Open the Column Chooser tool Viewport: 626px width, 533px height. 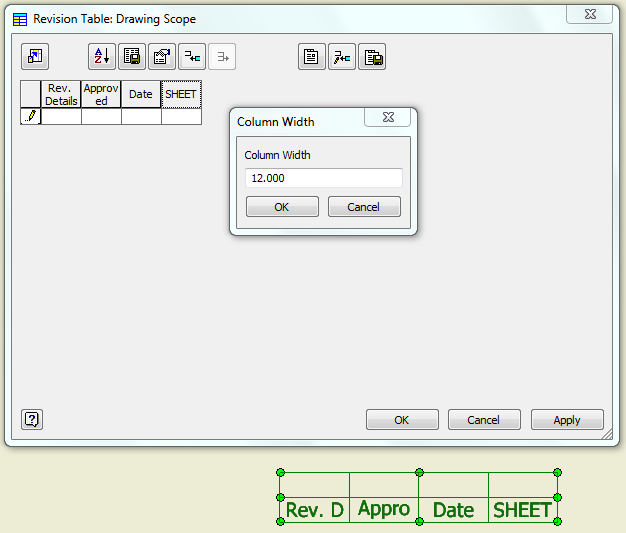pos(35,56)
